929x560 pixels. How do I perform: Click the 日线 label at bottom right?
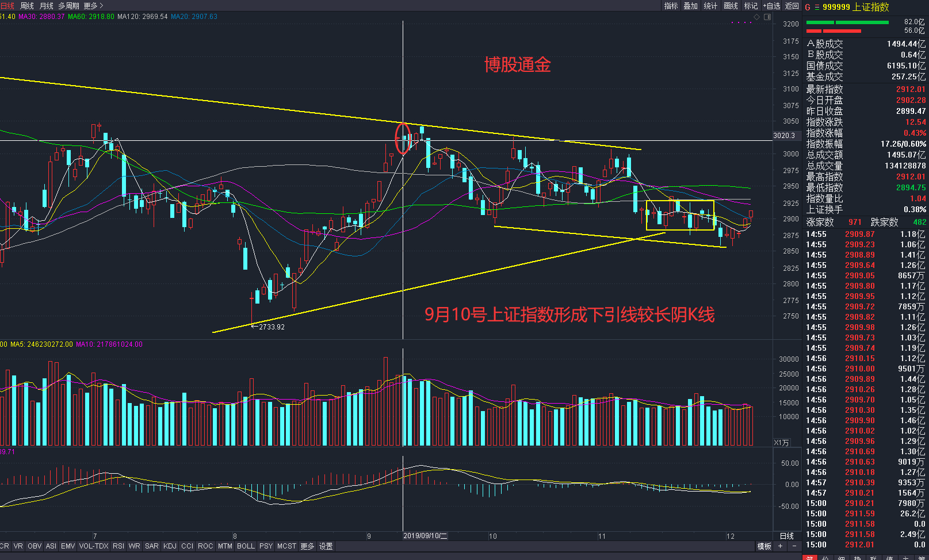(x=786, y=536)
